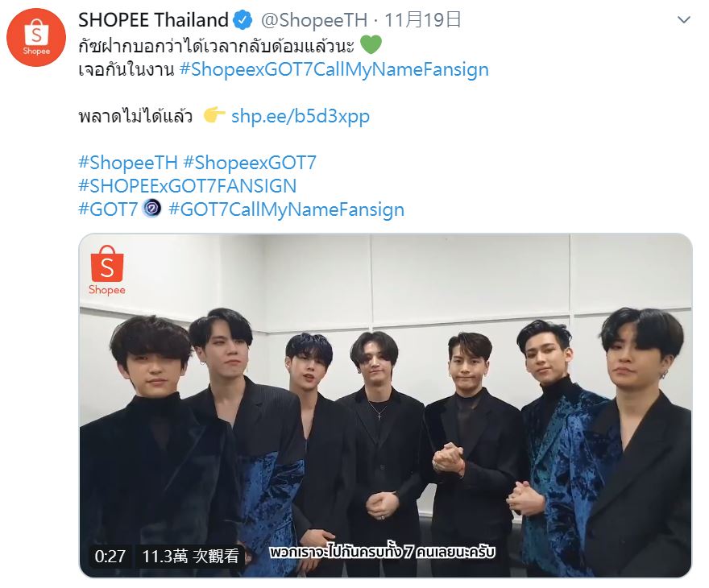Open the #GOT7 hashtag

pos(108,209)
